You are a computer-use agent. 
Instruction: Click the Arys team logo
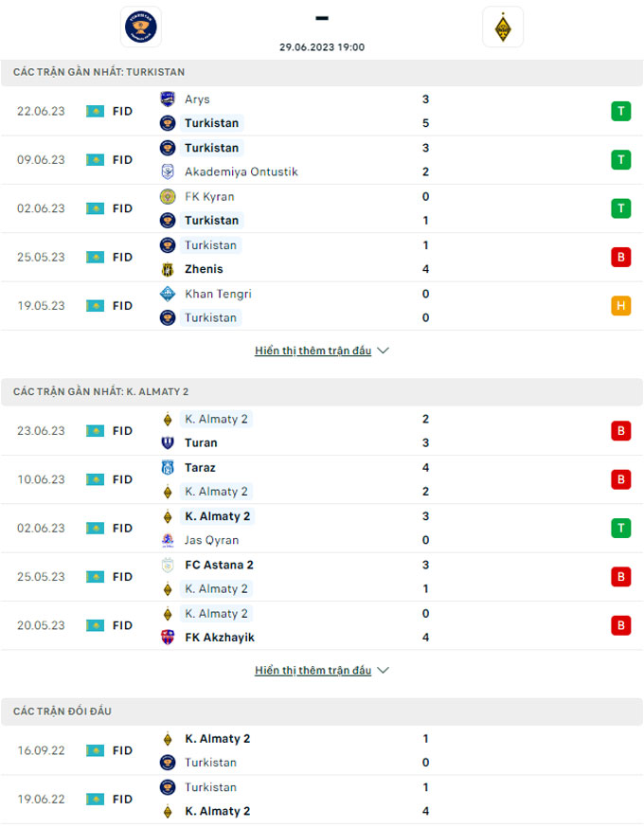[x=168, y=99]
